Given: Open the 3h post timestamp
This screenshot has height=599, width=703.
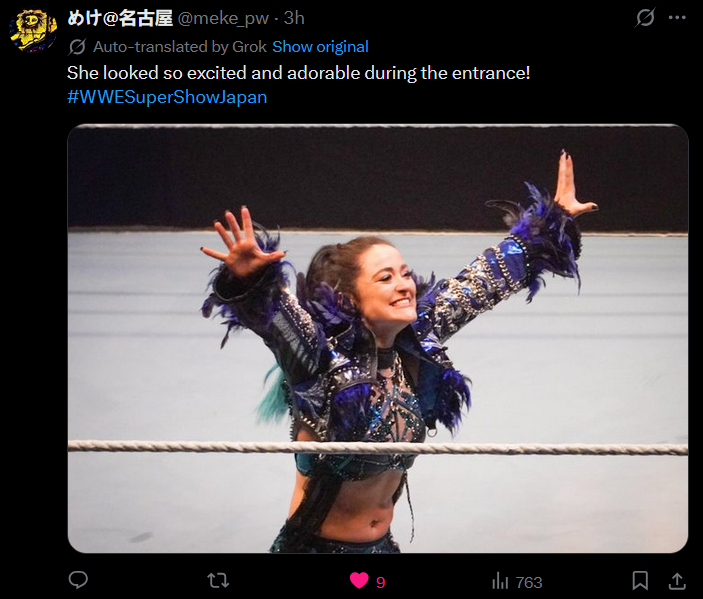Looking at the screenshot, I should click(x=294, y=18).
